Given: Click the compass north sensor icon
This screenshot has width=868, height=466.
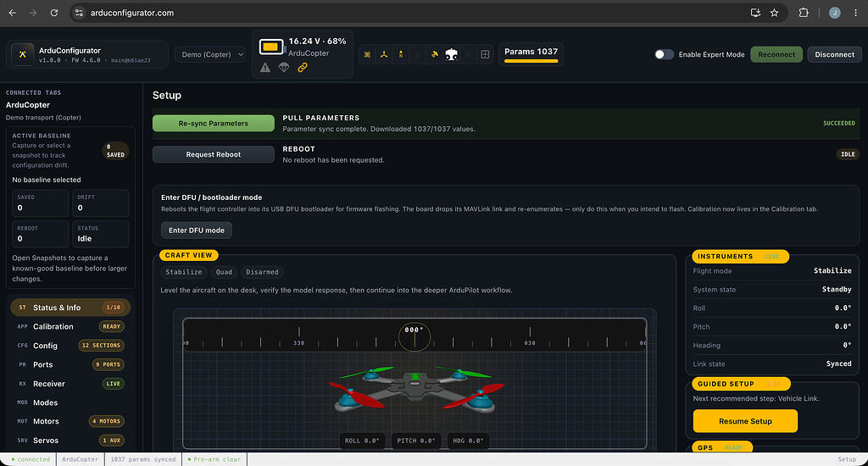Looking at the screenshot, I should point(401,54).
